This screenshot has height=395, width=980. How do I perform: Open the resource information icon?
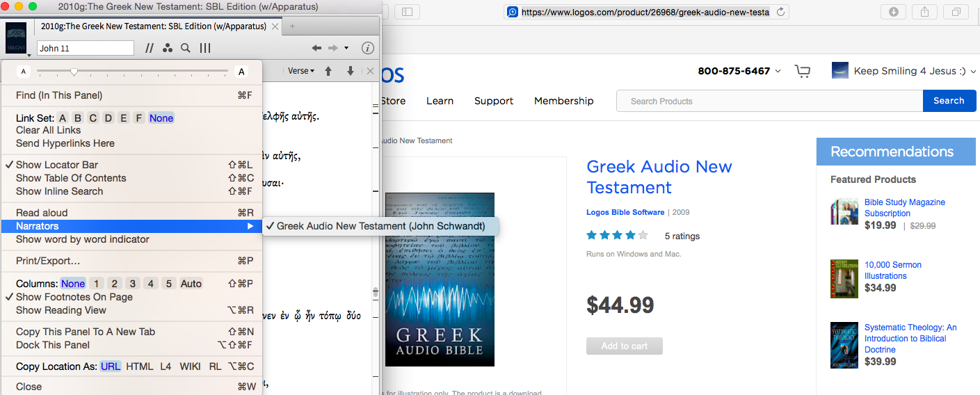click(368, 48)
